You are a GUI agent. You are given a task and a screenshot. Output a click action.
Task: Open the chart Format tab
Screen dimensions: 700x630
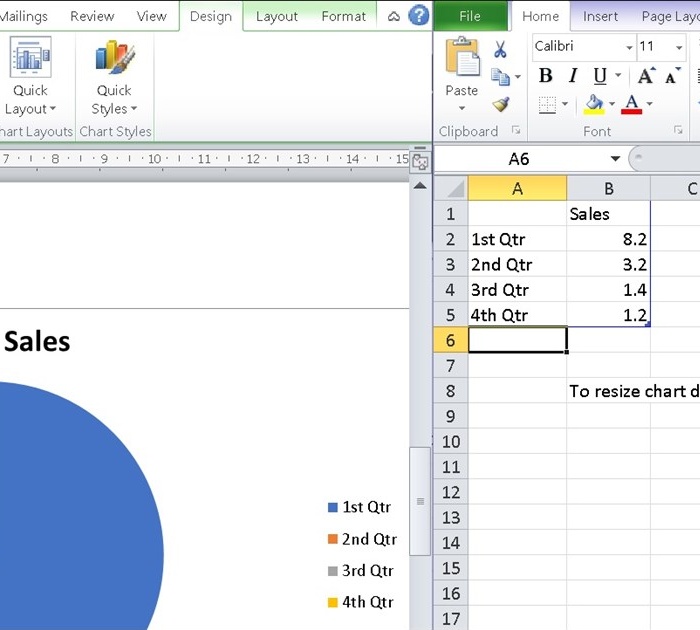(343, 17)
